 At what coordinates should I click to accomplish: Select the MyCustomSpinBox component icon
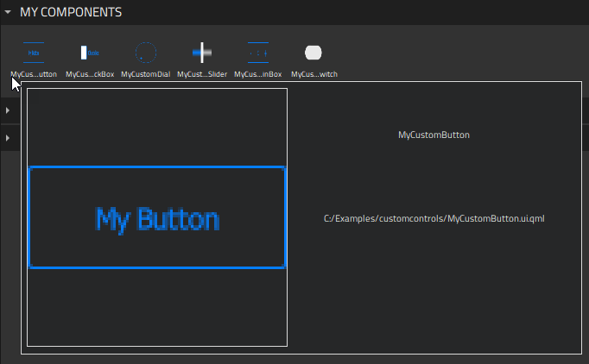coord(258,53)
